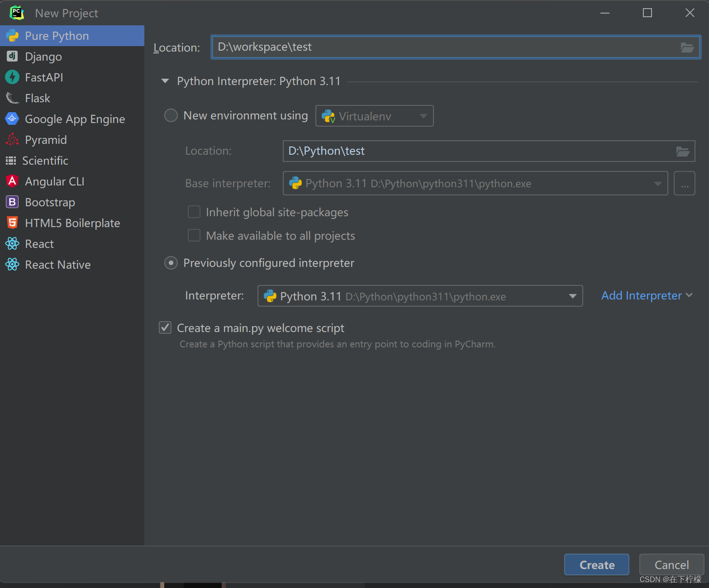
Task: Minimize the New Project window
Action: (605, 13)
